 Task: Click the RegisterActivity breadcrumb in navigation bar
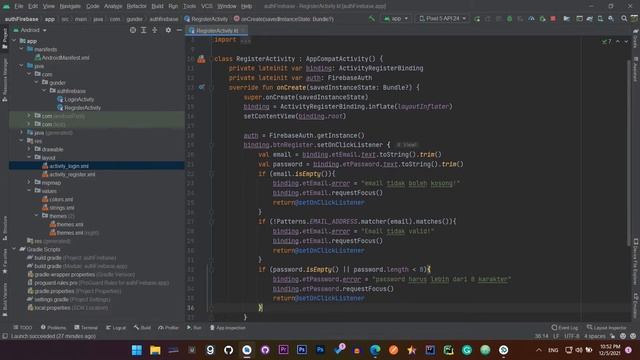point(206,19)
